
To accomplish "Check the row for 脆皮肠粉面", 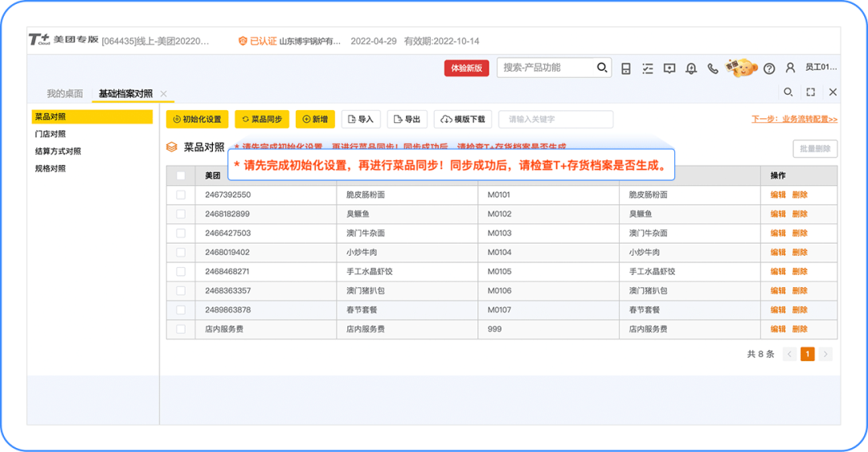I will click(x=181, y=195).
